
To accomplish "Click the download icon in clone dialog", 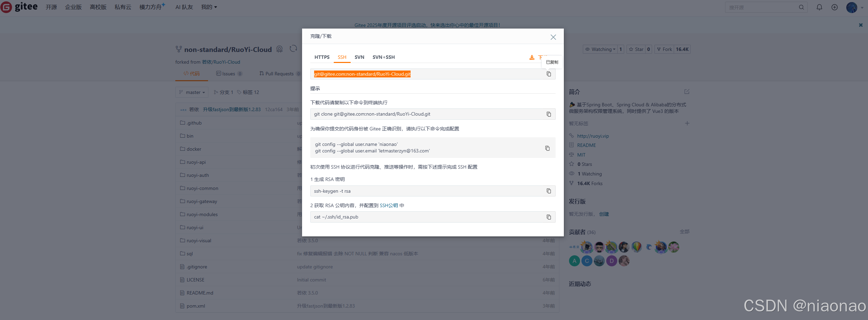I will click(532, 57).
